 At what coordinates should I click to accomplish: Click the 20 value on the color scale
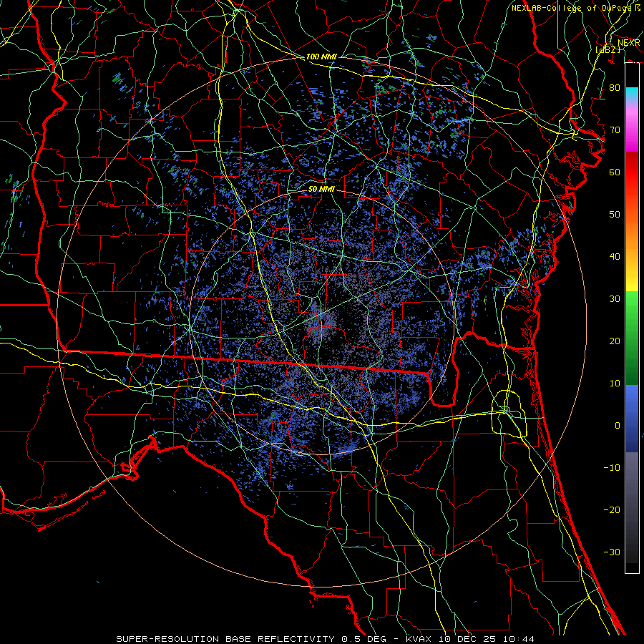point(615,341)
